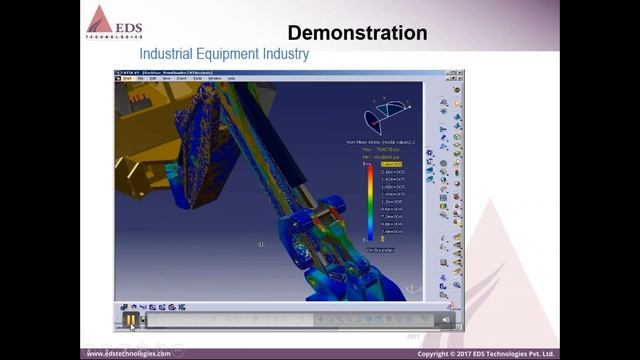Open the Insert menu in CATIA
The height and width of the screenshot is (360, 640).
click(182, 78)
